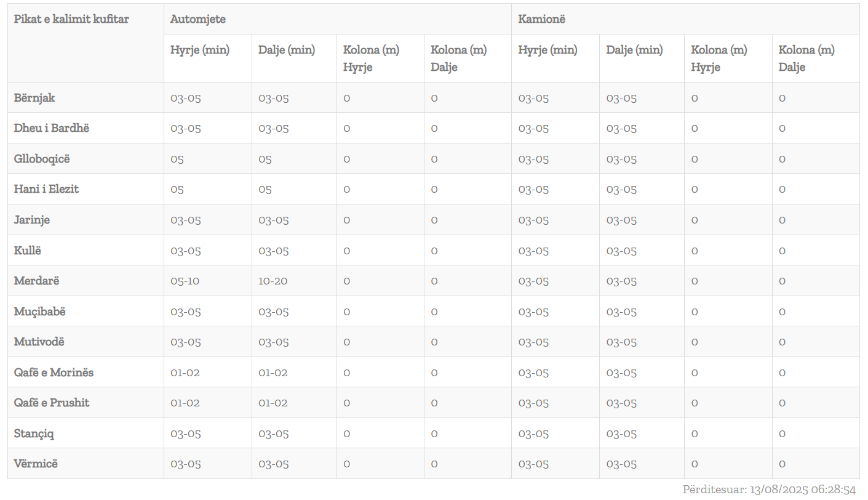Click the Qafë e Prushit label
Image resolution: width=868 pixels, height=500 pixels.
(x=52, y=403)
